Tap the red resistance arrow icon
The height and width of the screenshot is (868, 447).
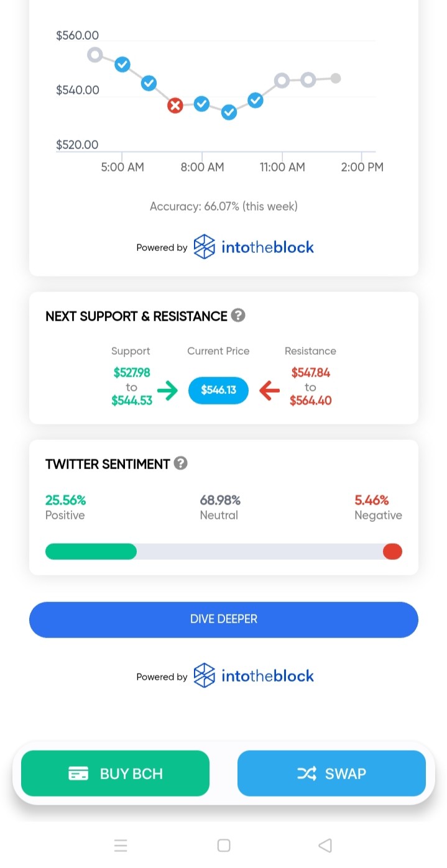(x=269, y=391)
